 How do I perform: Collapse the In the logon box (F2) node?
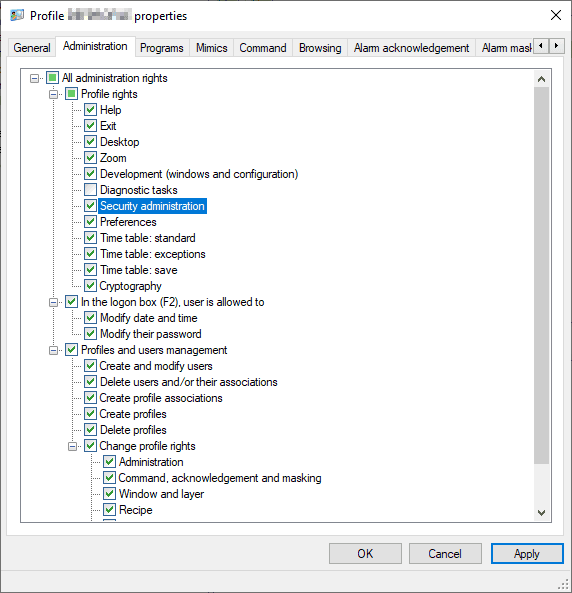(x=53, y=303)
